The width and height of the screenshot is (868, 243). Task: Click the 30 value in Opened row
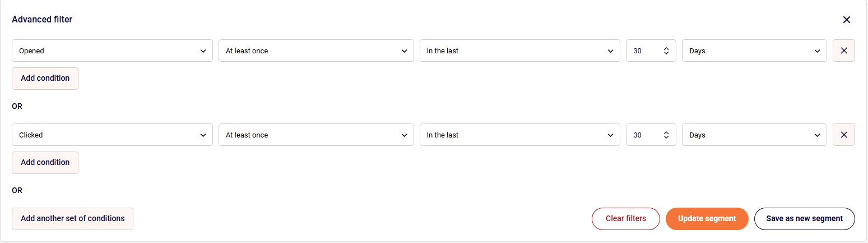[638, 51]
